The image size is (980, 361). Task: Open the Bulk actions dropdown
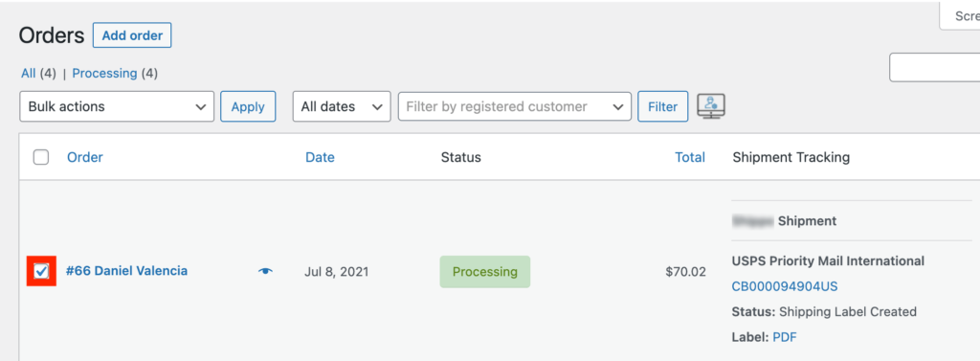[x=117, y=106]
